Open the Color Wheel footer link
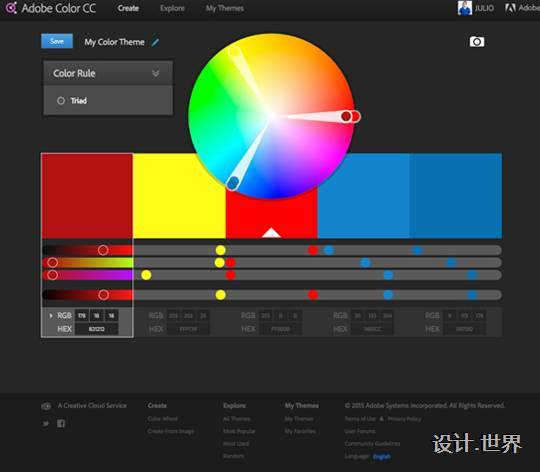540x472 pixels. pos(163,419)
